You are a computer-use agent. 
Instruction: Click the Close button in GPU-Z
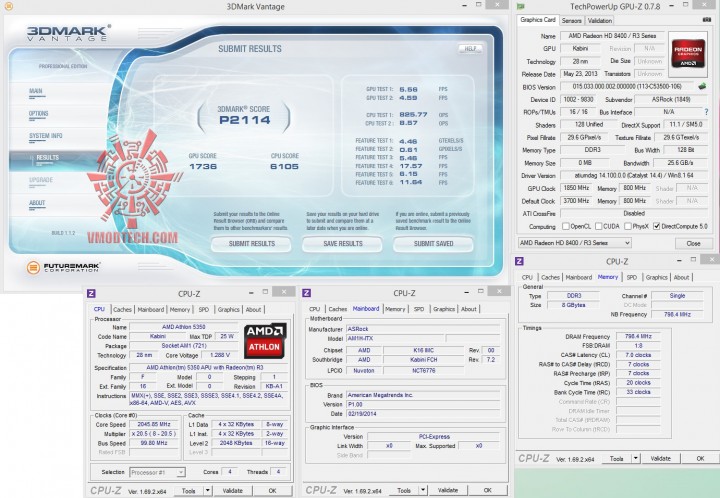pyautogui.click(x=693, y=243)
